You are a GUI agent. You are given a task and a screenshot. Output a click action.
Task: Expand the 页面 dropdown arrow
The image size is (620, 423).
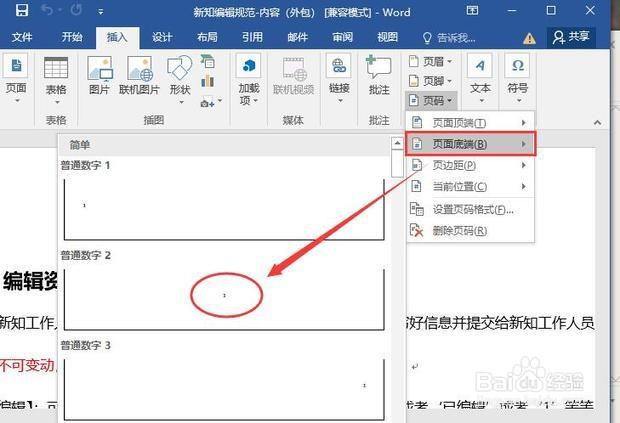[17, 101]
